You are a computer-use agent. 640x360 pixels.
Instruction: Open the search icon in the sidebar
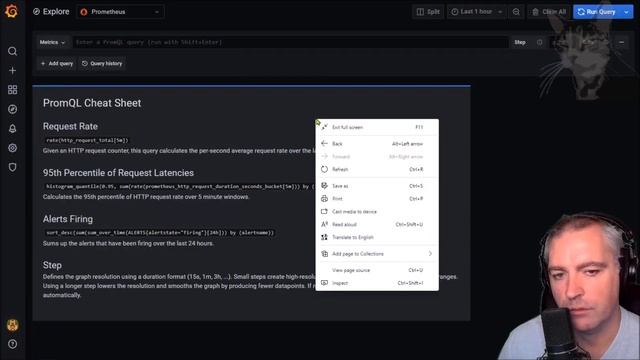[12, 51]
